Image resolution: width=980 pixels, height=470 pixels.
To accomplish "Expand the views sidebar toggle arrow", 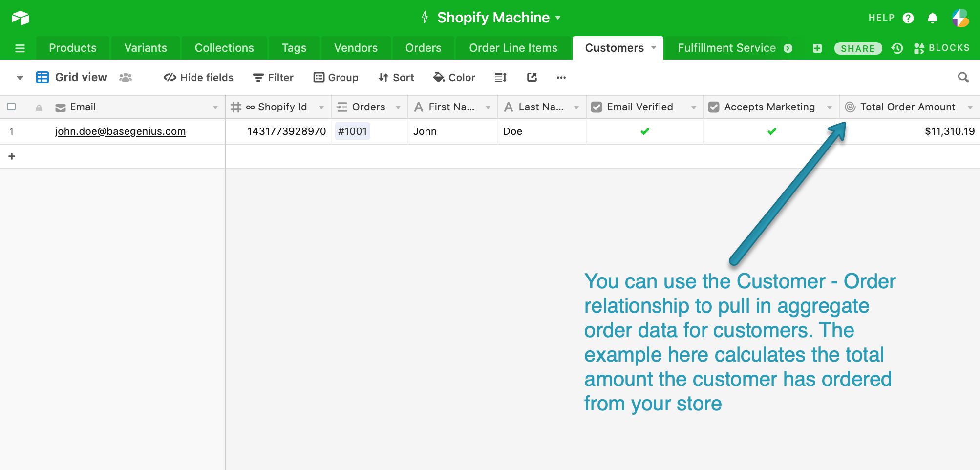I will point(20,78).
